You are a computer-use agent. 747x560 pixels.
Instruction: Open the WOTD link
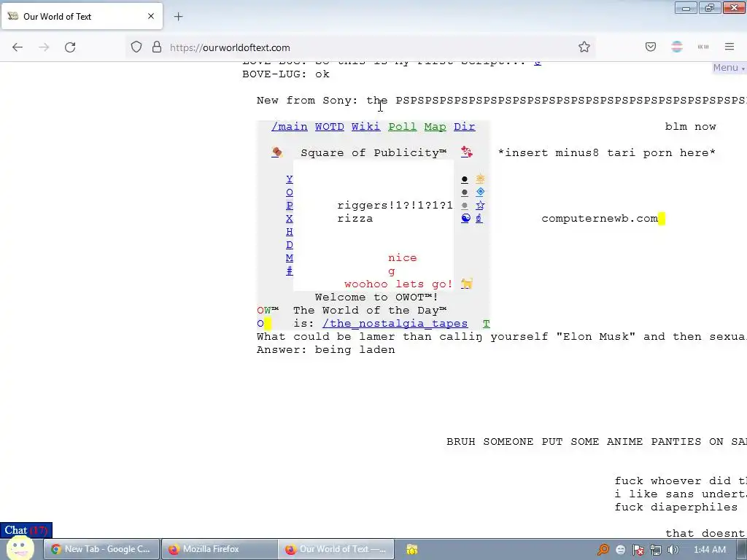click(x=329, y=127)
